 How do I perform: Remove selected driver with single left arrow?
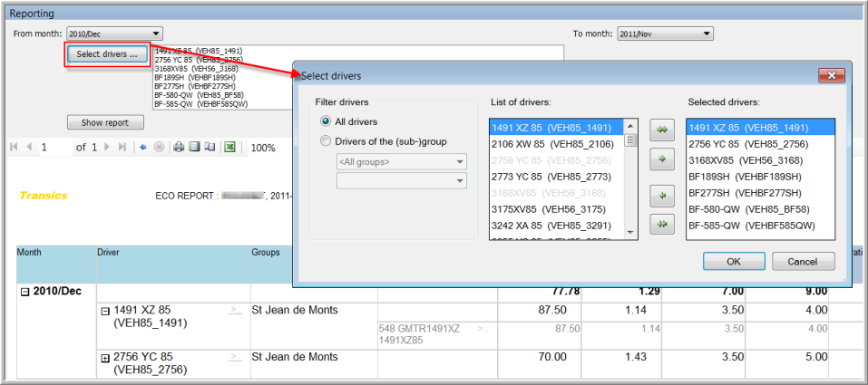661,195
